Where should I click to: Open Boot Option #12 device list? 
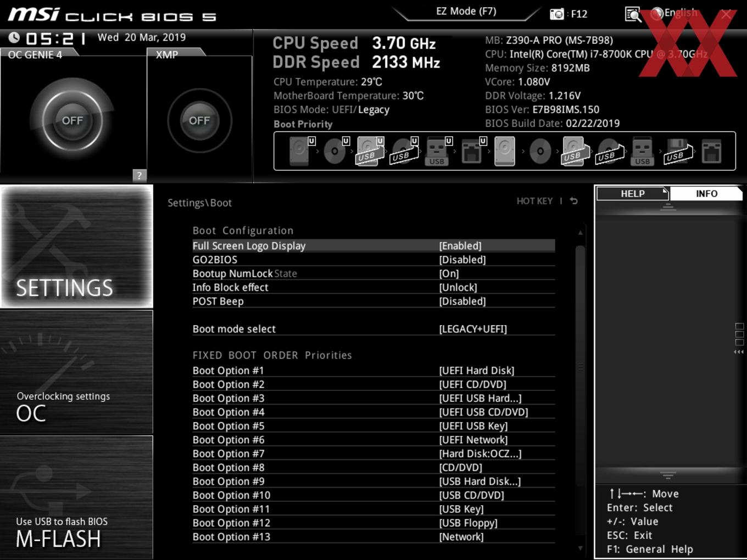pyautogui.click(x=374, y=523)
